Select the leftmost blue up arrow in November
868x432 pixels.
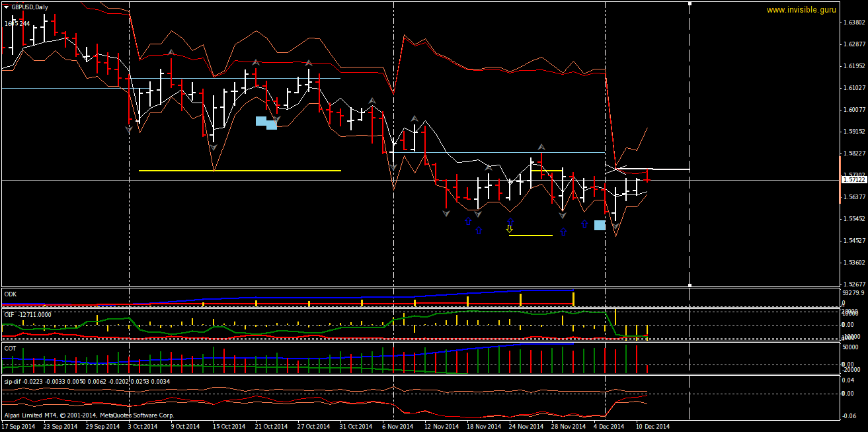[468, 221]
